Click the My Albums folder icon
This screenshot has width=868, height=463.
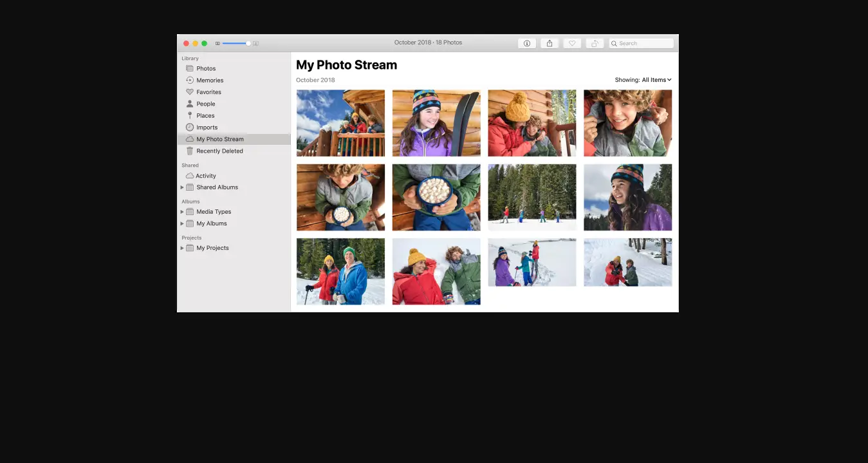pyautogui.click(x=190, y=223)
